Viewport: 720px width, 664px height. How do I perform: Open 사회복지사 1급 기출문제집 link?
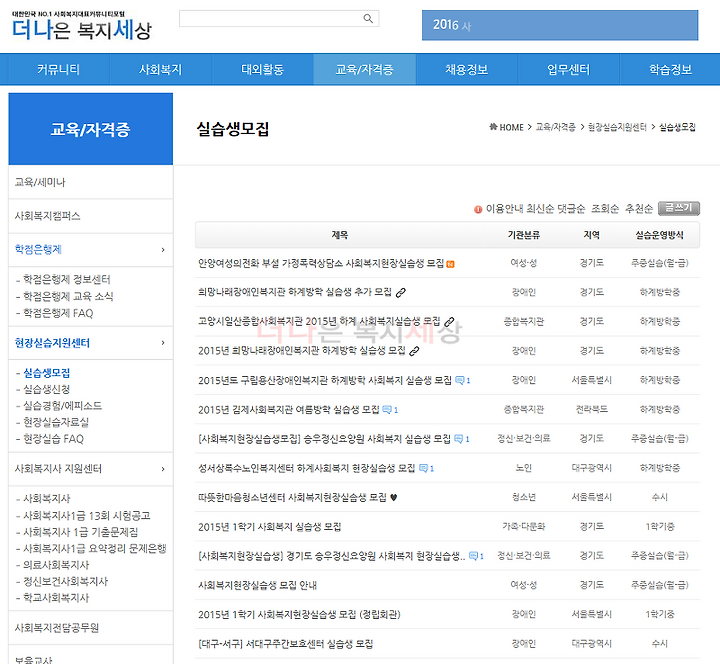80,532
